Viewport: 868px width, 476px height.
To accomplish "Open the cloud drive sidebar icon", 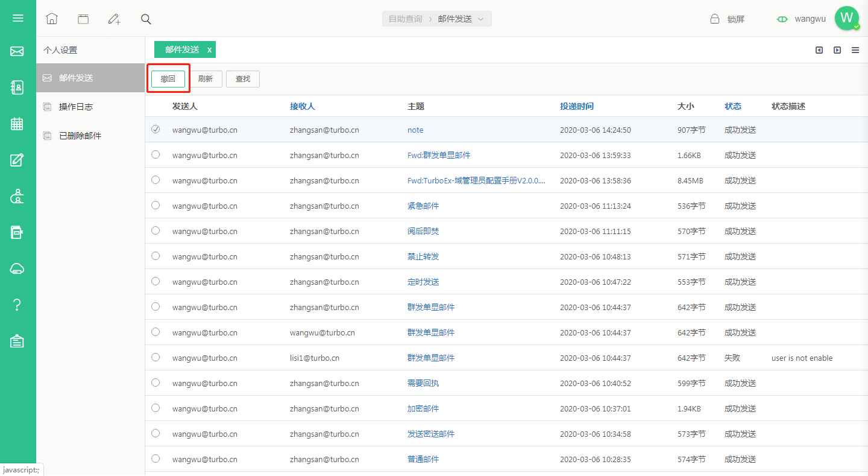I will coord(17,269).
